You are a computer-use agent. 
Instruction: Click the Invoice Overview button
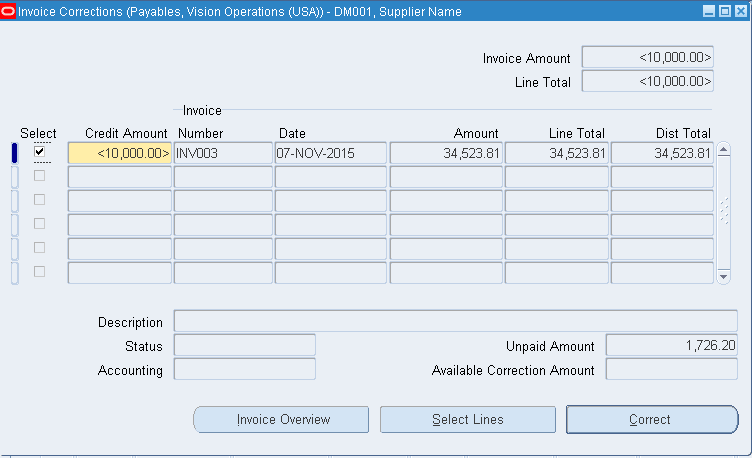pyautogui.click(x=281, y=420)
